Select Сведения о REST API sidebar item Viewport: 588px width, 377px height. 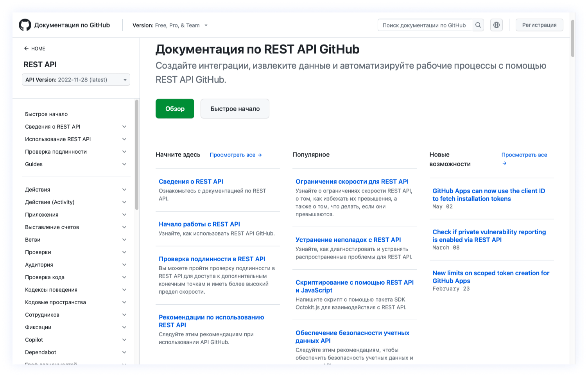[52, 127]
